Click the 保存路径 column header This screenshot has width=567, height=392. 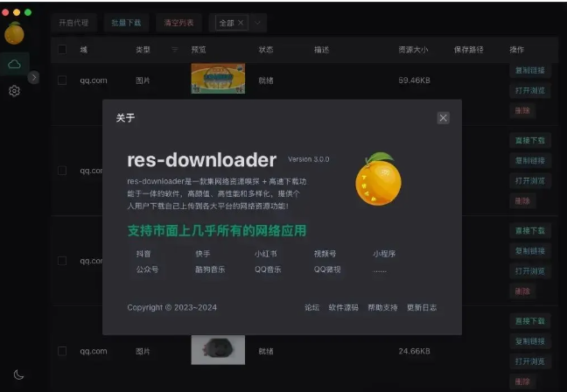pyautogui.click(x=469, y=50)
